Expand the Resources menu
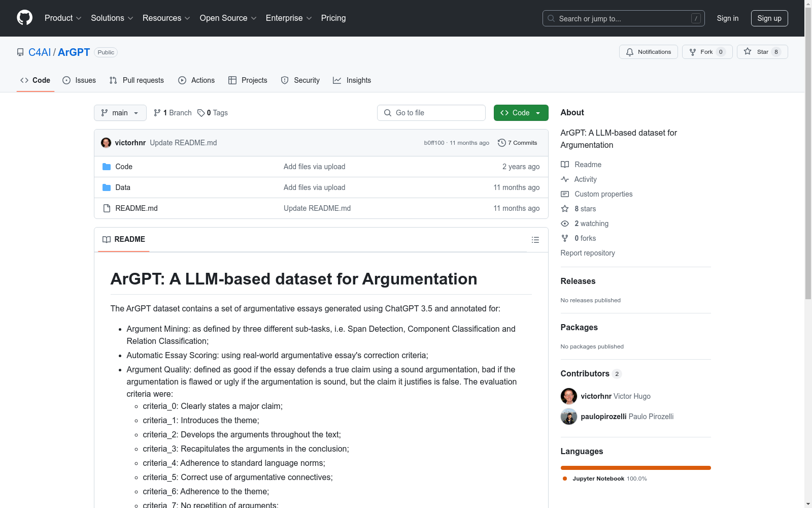This screenshot has height=508, width=812. click(166, 18)
